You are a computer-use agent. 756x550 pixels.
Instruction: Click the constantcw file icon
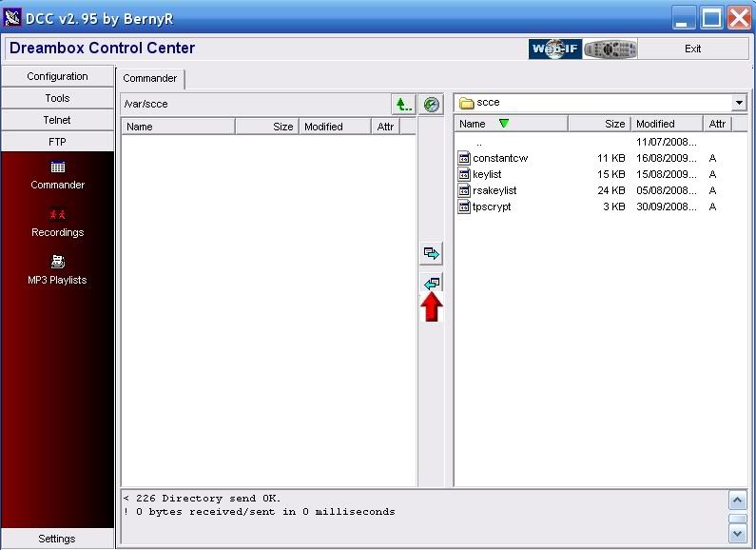[464, 158]
